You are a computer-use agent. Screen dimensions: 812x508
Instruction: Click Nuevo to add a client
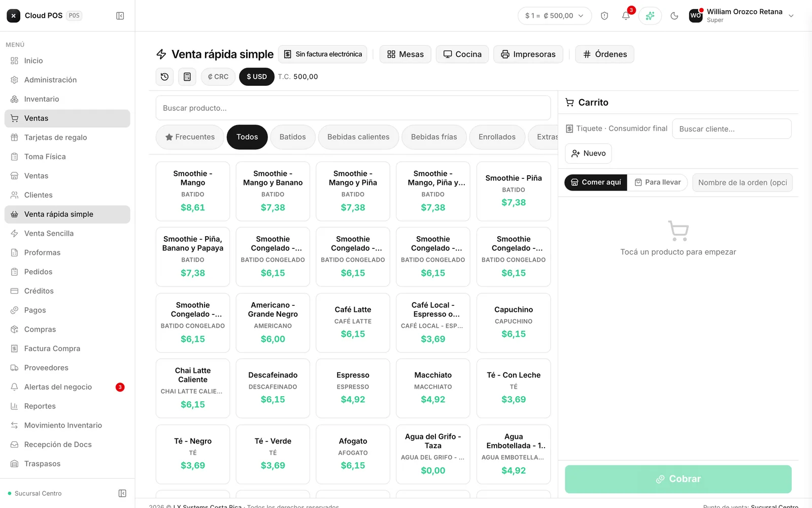[x=589, y=153]
